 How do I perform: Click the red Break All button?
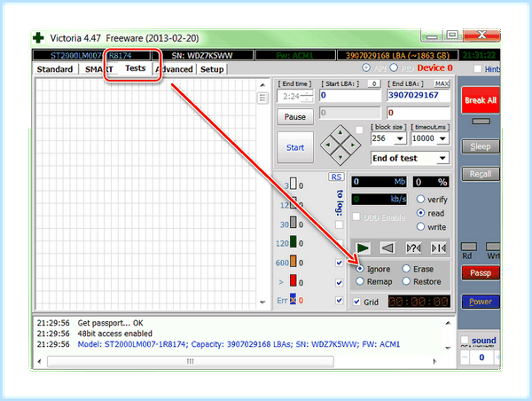(480, 100)
